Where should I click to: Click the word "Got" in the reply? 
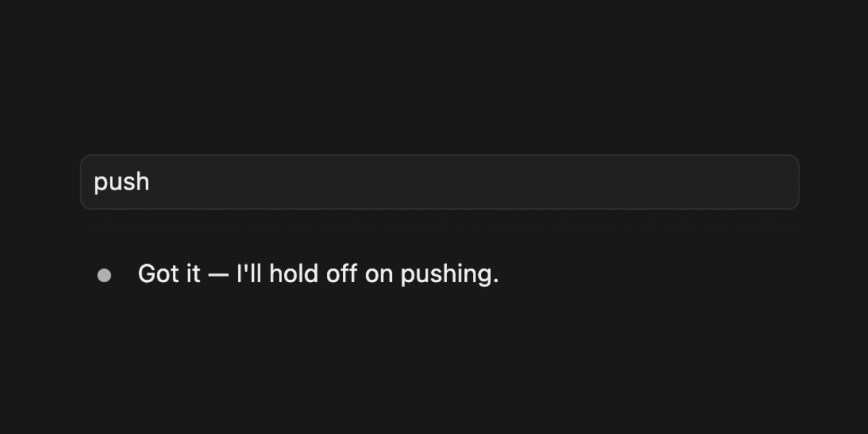[x=158, y=274]
